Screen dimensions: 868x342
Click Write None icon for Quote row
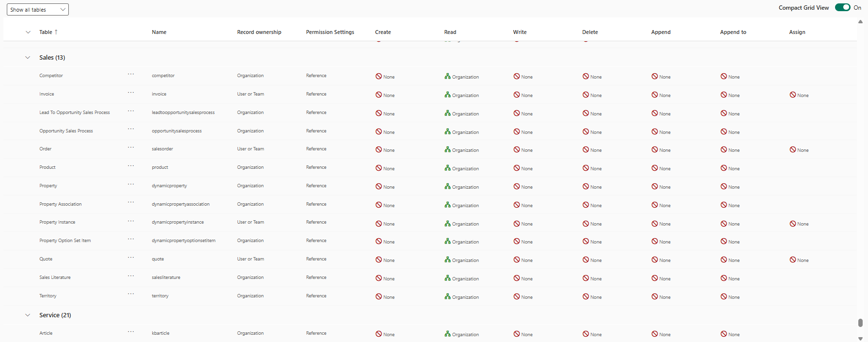coord(517,260)
